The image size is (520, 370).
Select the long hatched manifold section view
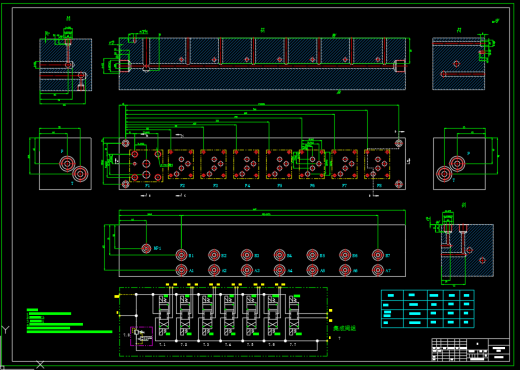point(262,63)
